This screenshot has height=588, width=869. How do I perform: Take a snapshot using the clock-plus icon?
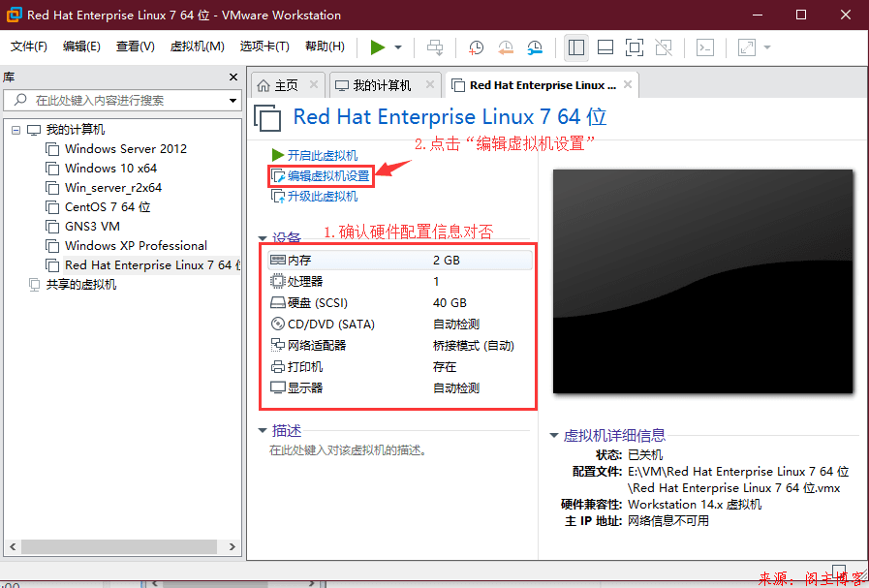click(x=476, y=47)
